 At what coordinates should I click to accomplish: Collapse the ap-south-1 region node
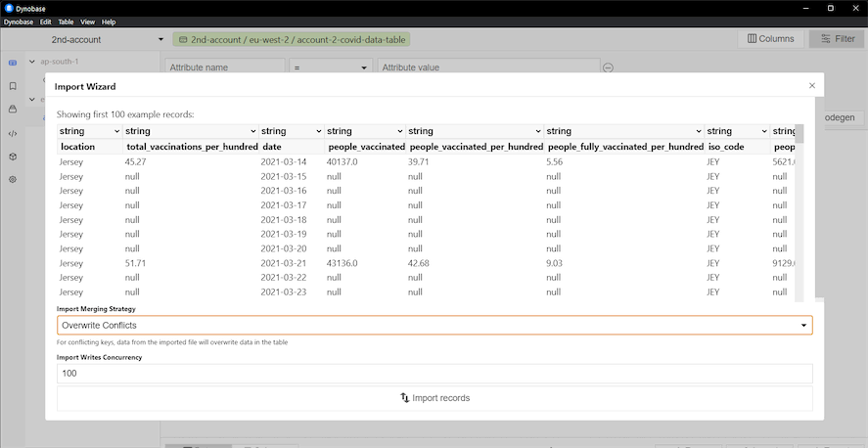(x=32, y=62)
